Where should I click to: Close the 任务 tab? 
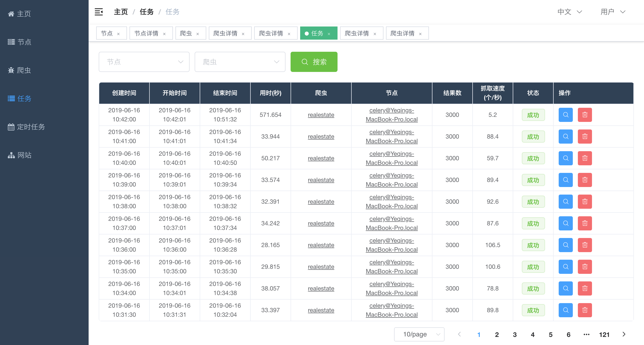pos(329,33)
